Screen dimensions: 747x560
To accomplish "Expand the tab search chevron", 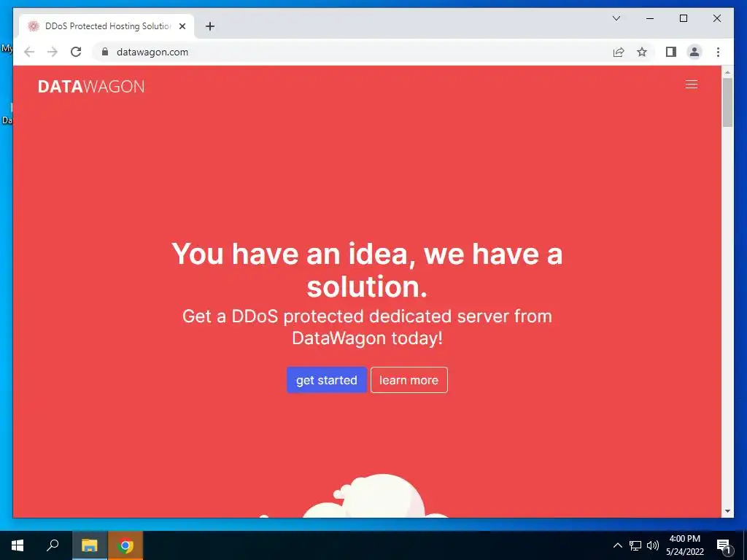I will (x=616, y=18).
